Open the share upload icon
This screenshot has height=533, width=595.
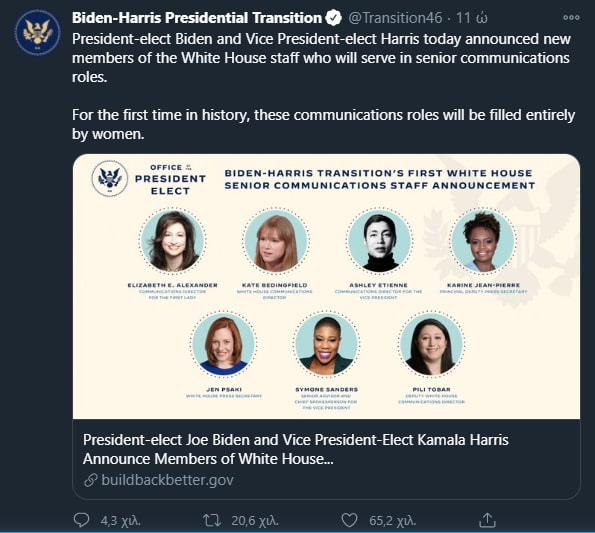tap(487, 520)
